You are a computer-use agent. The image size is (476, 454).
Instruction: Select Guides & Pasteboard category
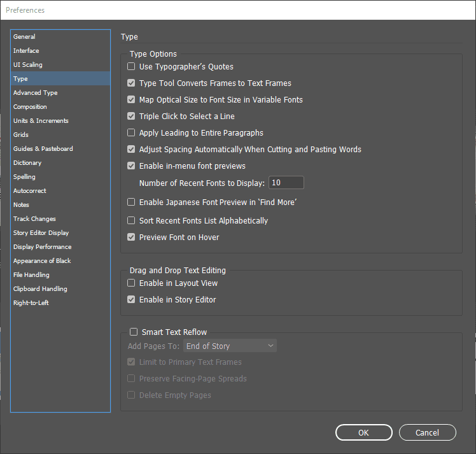point(60,149)
